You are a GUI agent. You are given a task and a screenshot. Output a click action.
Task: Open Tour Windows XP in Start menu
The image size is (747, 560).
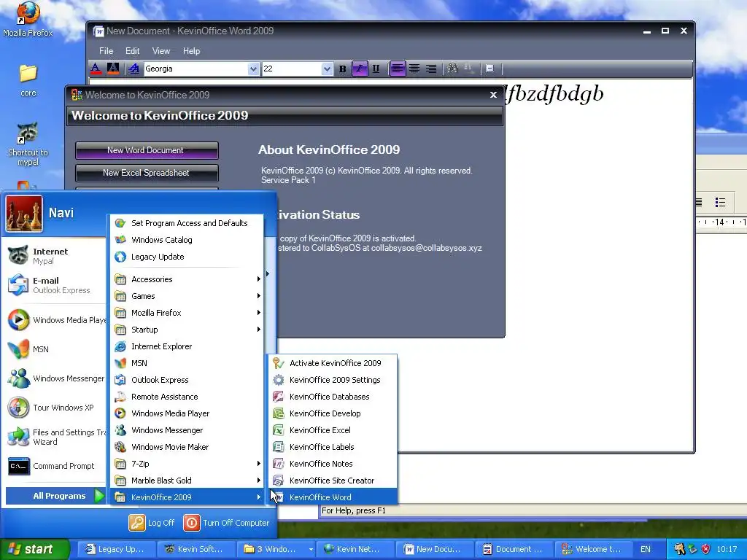point(55,408)
